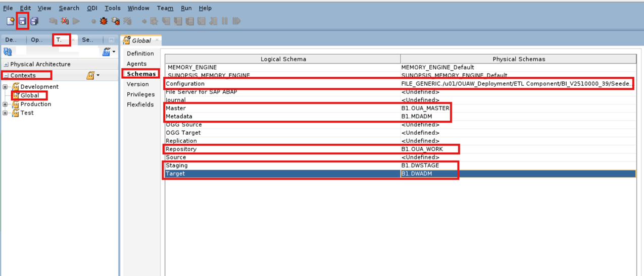
Task: Select the Global context in tree
Action: [x=30, y=95]
